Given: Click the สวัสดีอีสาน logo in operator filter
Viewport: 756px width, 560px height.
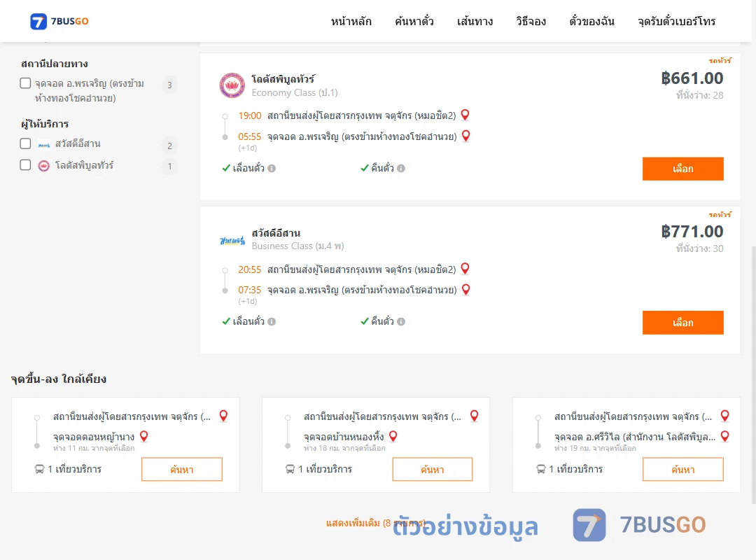Looking at the screenshot, I should click(44, 144).
